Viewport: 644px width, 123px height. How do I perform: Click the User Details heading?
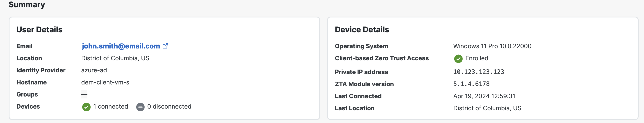pyautogui.click(x=40, y=30)
